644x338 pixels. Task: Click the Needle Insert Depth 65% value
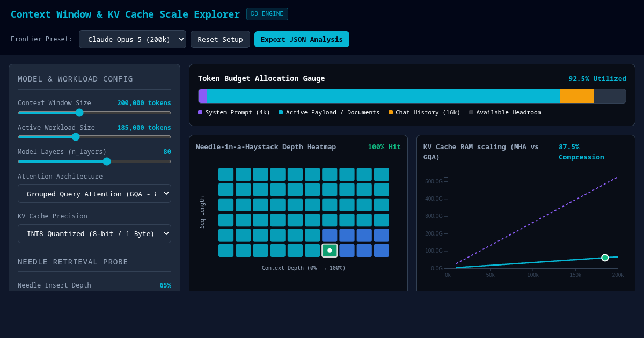(x=165, y=285)
